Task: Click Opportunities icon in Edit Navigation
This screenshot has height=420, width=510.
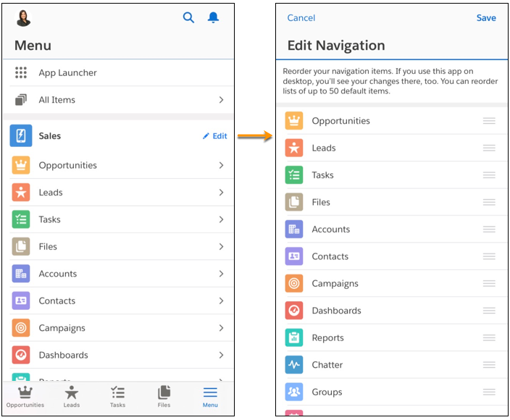Action: tap(294, 121)
